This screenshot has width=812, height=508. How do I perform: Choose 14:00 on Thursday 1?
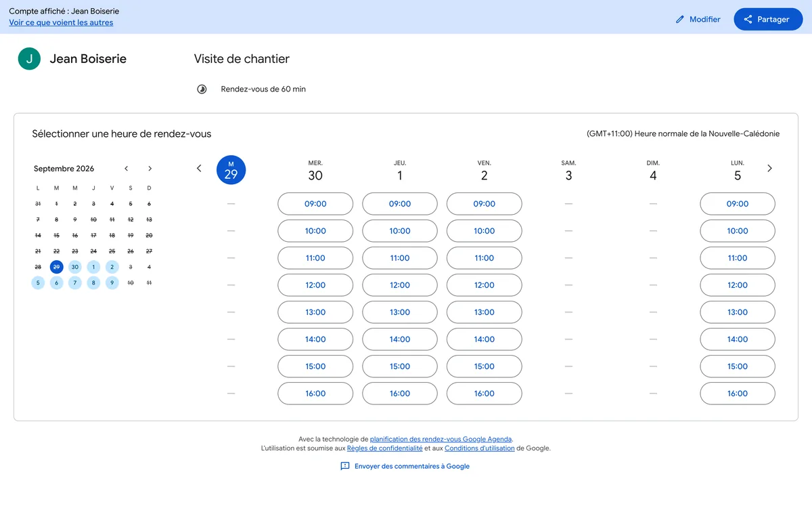click(x=400, y=339)
